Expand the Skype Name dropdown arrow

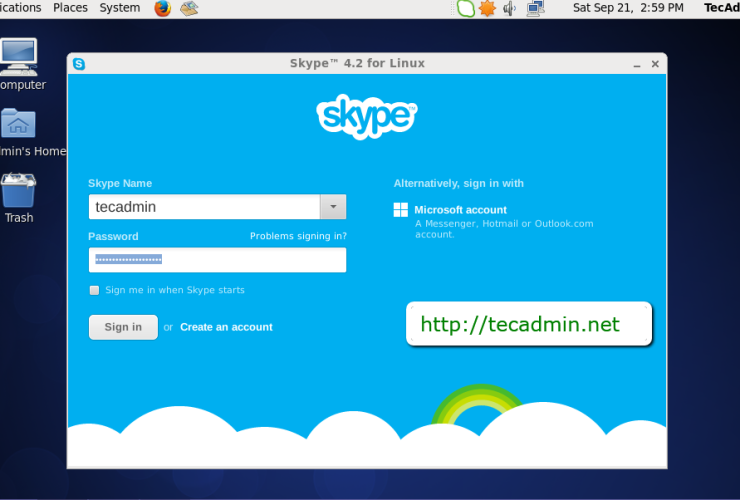tap(333, 207)
